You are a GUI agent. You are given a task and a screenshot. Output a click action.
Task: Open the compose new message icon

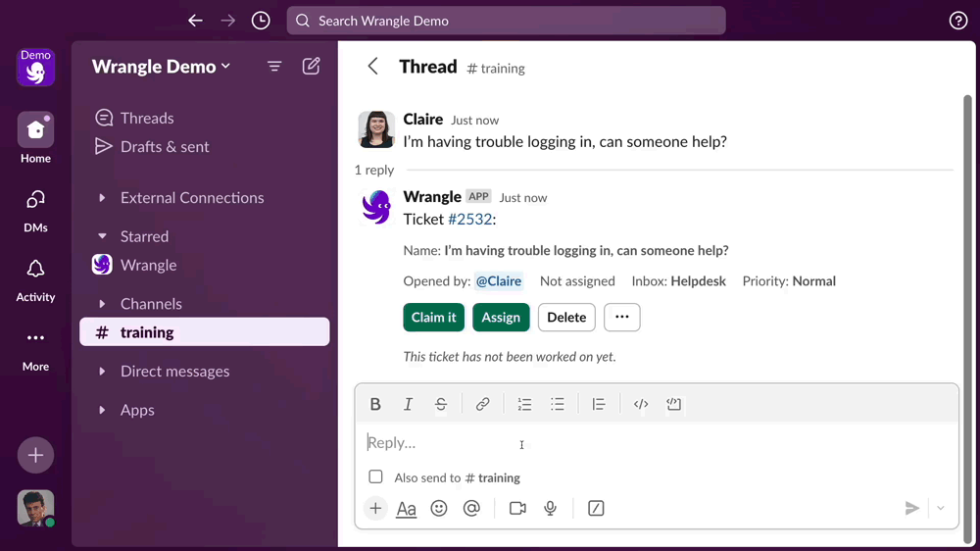pos(311,67)
